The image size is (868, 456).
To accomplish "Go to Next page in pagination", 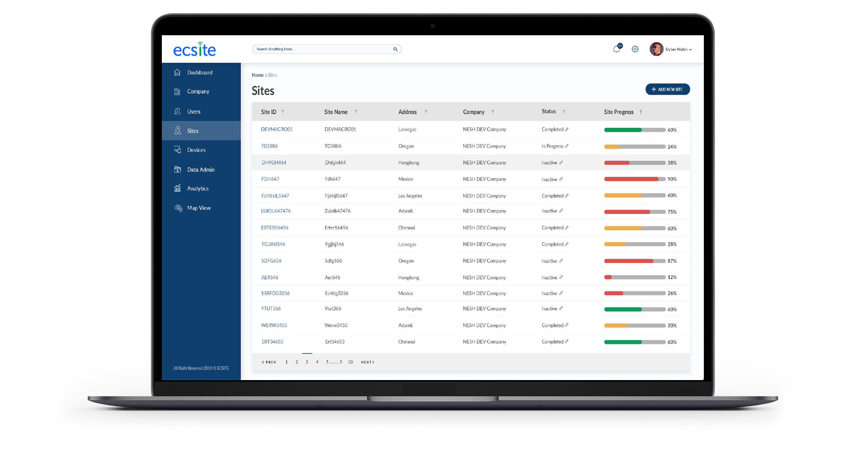I will coord(368,362).
